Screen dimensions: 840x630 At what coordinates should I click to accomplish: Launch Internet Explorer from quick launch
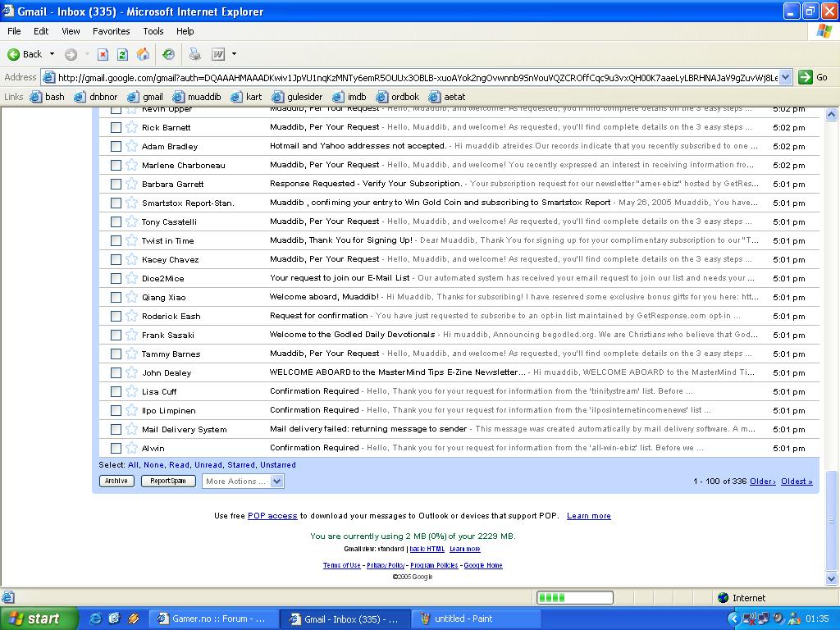(x=95, y=619)
